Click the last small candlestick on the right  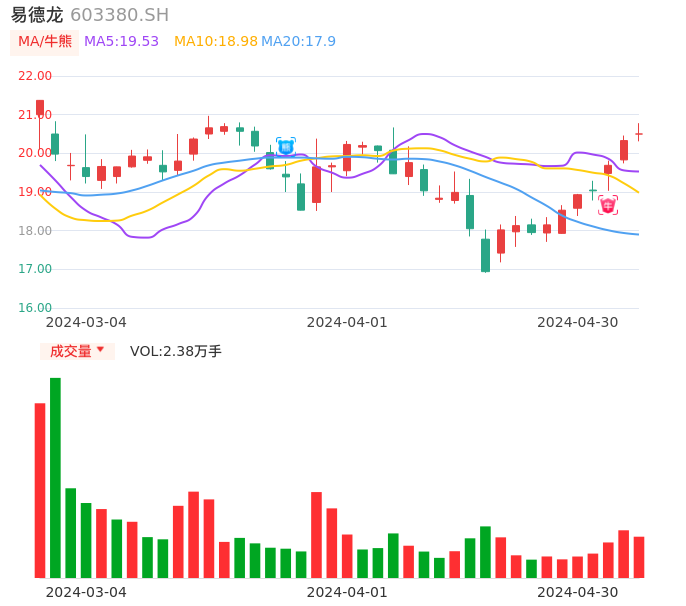638,134
